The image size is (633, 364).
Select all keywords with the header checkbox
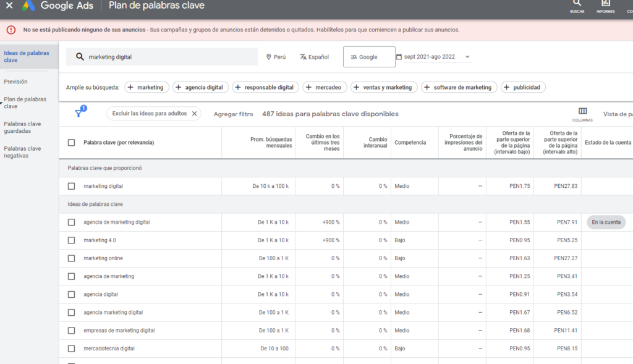(71, 142)
